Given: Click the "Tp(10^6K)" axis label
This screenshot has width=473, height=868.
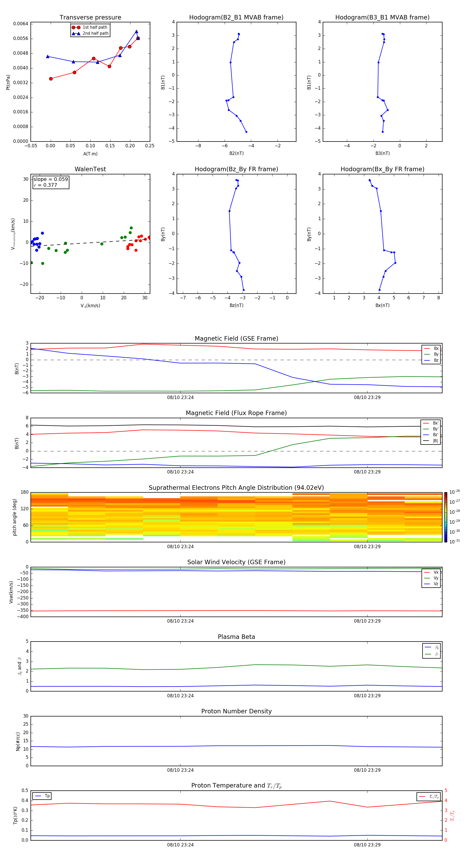Looking at the screenshot, I should [x=15, y=815].
